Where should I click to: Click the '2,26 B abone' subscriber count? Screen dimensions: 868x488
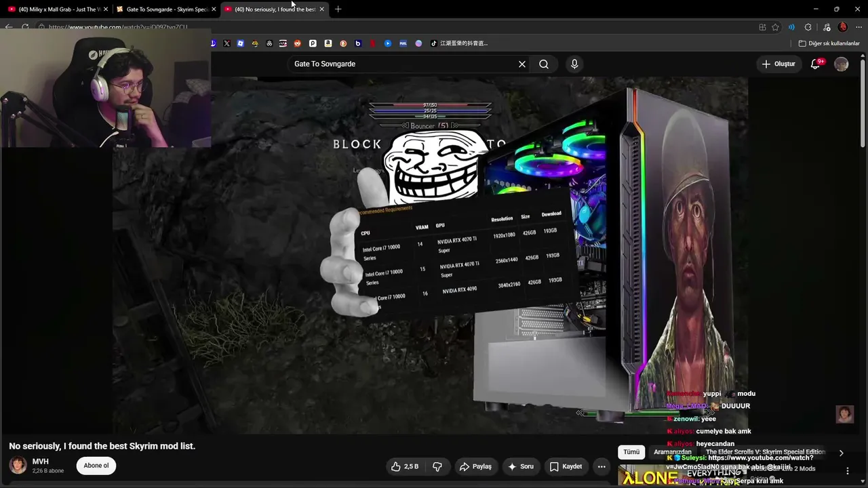click(48, 471)
